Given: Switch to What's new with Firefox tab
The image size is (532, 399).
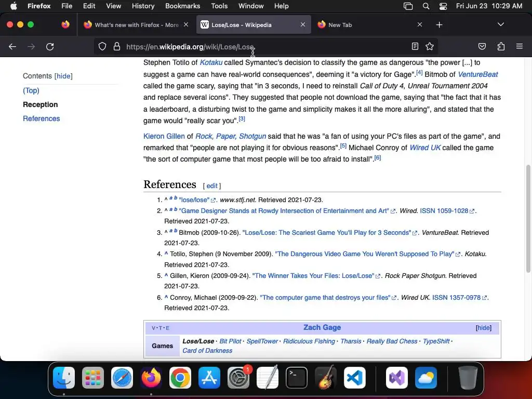Looking at the screenshot, I should pos(137,25).
